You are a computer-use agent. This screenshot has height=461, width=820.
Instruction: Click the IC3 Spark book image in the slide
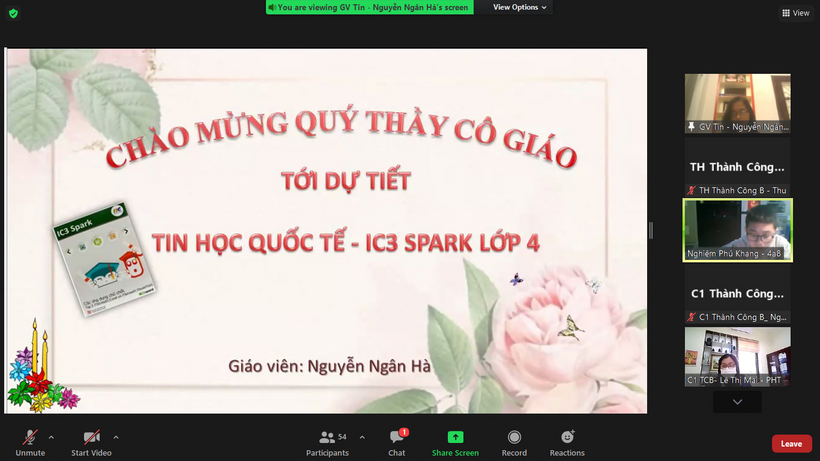click(105, 260)
